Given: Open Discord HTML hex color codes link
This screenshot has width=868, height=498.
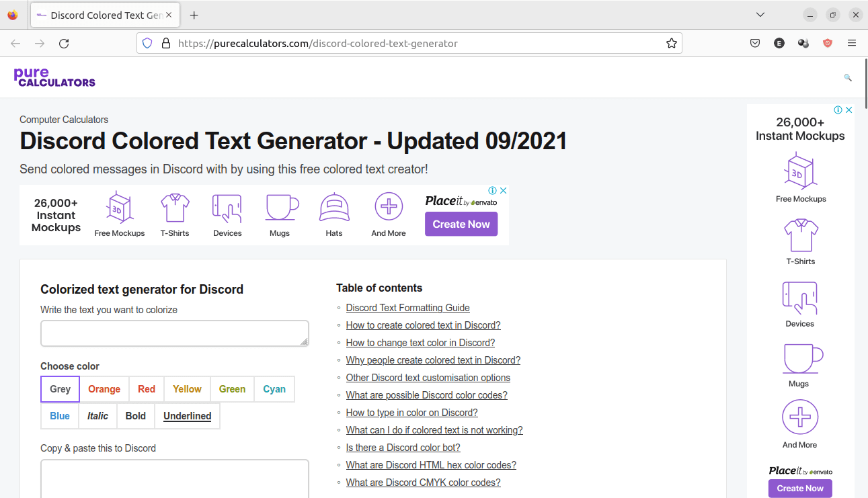Looking at the screenshot, I should click(431, 465).
